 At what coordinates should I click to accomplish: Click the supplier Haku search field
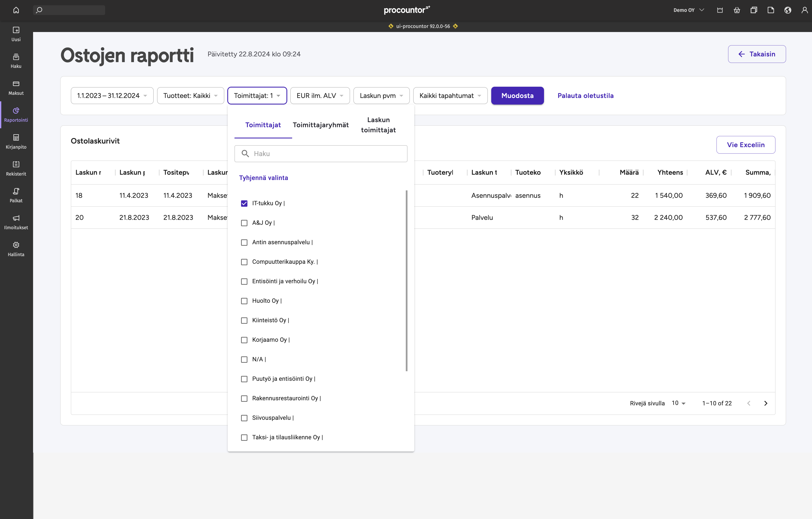(x=321, y=154)
